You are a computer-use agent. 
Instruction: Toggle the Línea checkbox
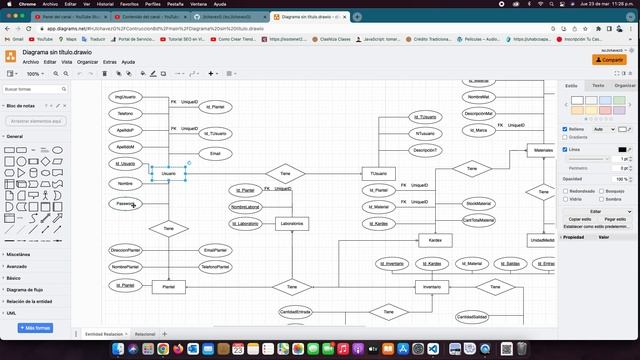click(x=565, y=150)
